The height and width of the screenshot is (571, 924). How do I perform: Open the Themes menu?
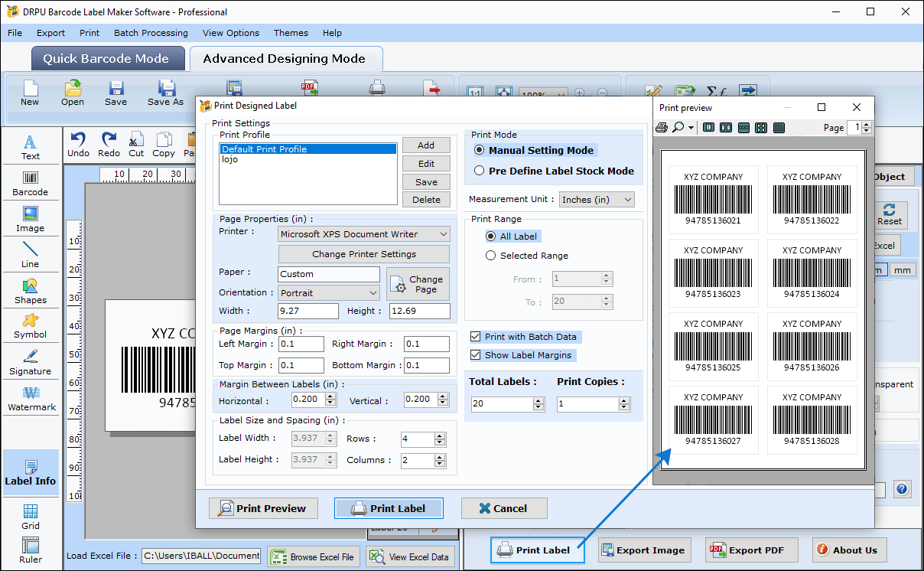[291, 33]
